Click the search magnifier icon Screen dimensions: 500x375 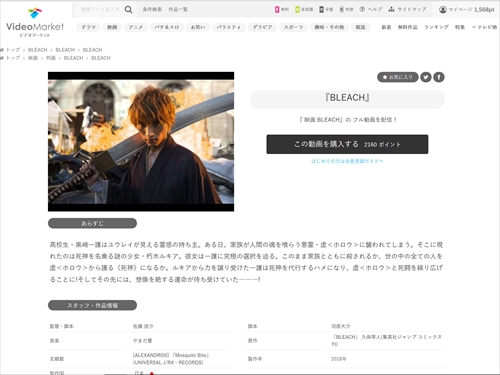pyautogui.click(x=128, y=10)
